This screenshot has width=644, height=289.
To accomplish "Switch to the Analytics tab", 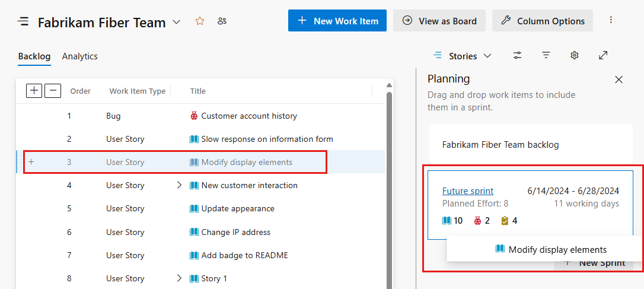I will pyautogui.click(x=79, y=56).
